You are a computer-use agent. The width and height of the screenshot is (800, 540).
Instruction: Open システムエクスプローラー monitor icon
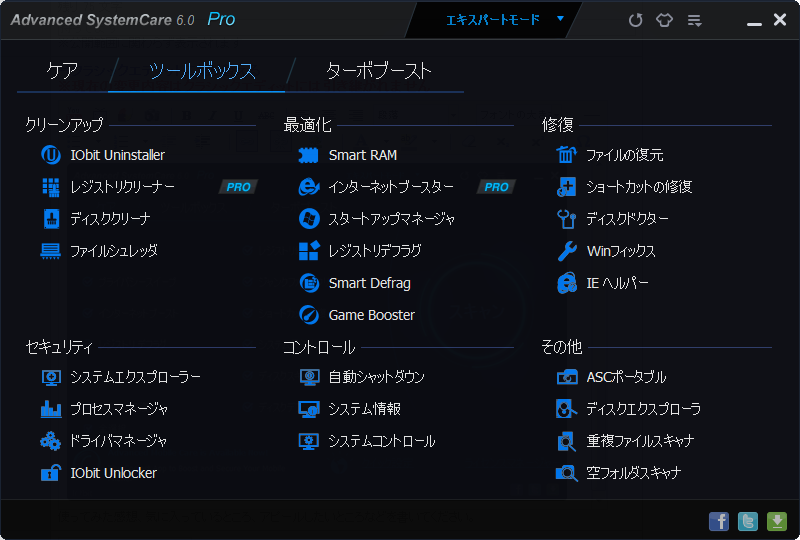point(51,378)
